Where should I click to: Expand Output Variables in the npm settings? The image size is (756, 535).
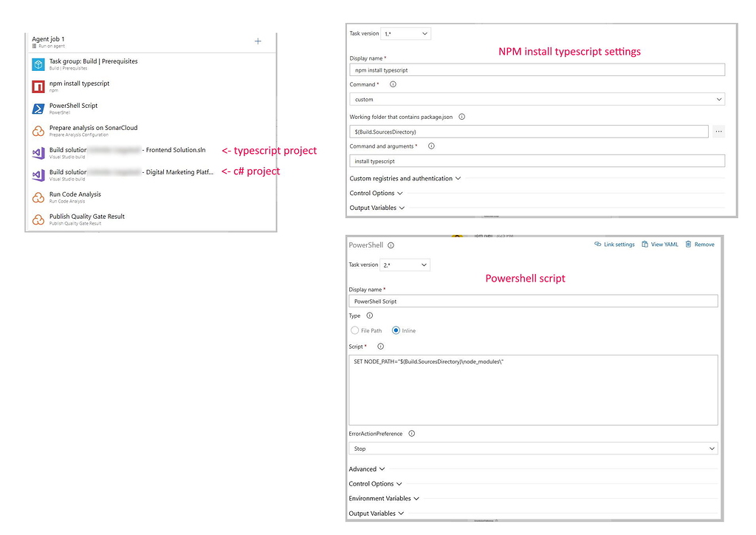click(377, 208)
